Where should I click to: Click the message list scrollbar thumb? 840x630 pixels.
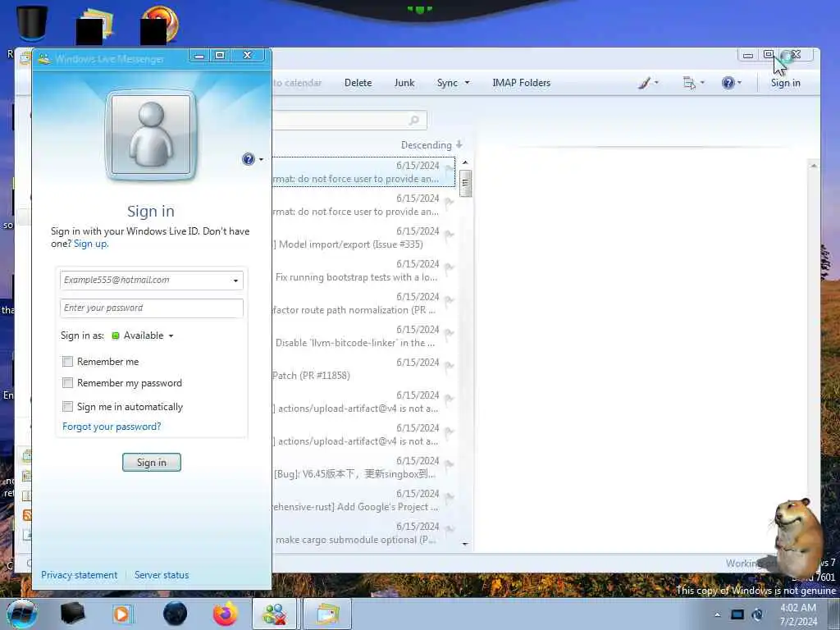pos(465,183)
